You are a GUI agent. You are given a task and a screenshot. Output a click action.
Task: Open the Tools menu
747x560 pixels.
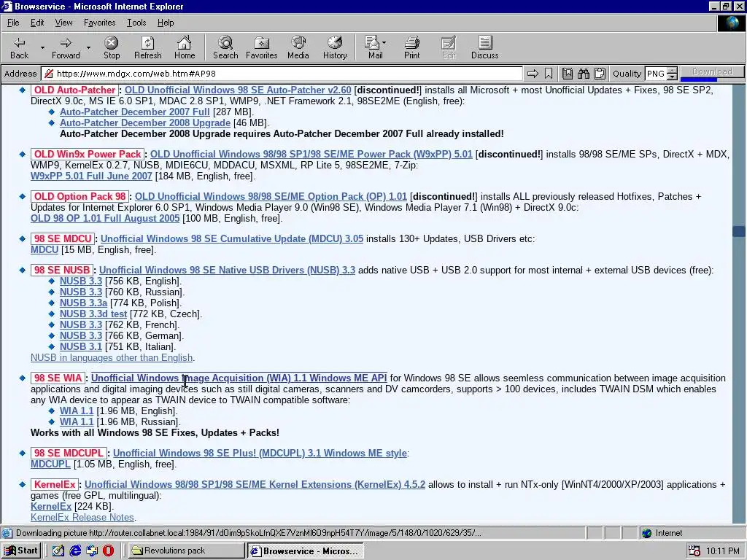click(x=136, y=23)
